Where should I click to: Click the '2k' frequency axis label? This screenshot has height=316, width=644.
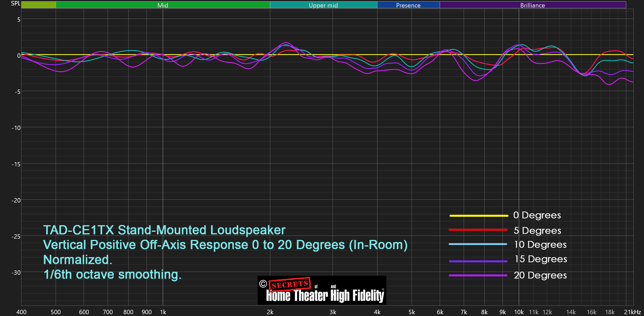[270, 312]
